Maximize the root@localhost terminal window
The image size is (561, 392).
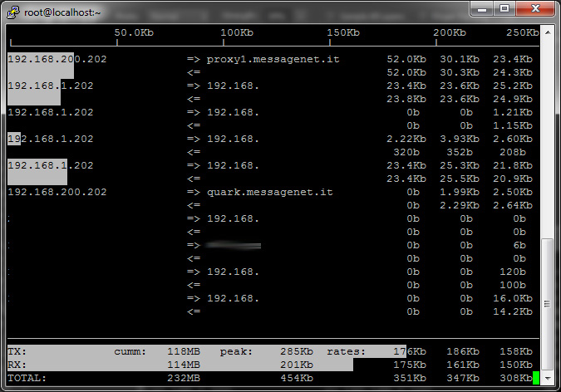[504, 7]
